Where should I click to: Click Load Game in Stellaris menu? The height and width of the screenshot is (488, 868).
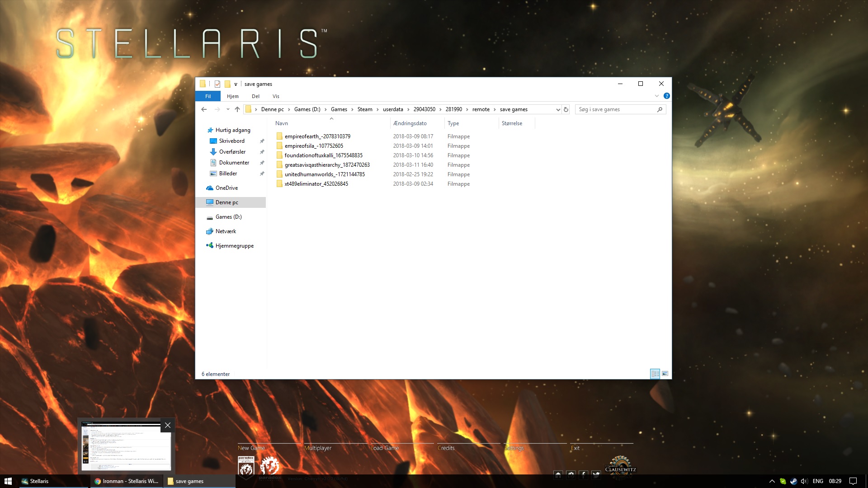[x=385, y=448]
